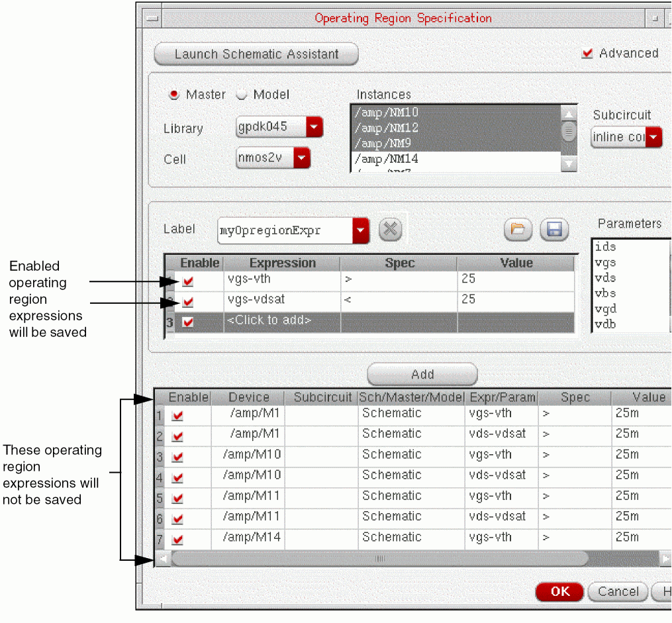This screenshot has width=672, height=623.
Task: Save expressions with floppy disk icon
Action: pyautogui.click(x=554, y=230)
